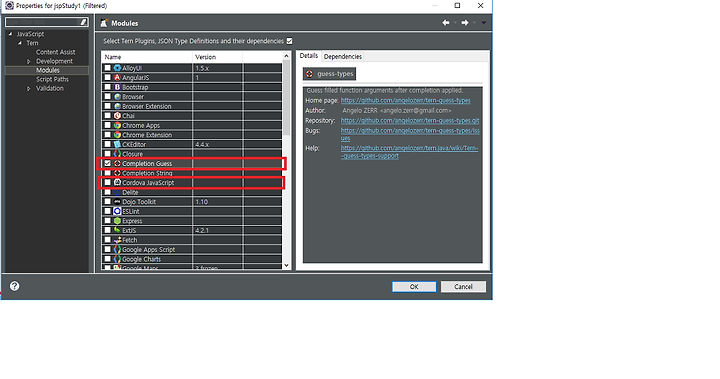Click the Cordova JavaScript icon
The height and width of the screenshot is (379, 720).
pos(117,182)
